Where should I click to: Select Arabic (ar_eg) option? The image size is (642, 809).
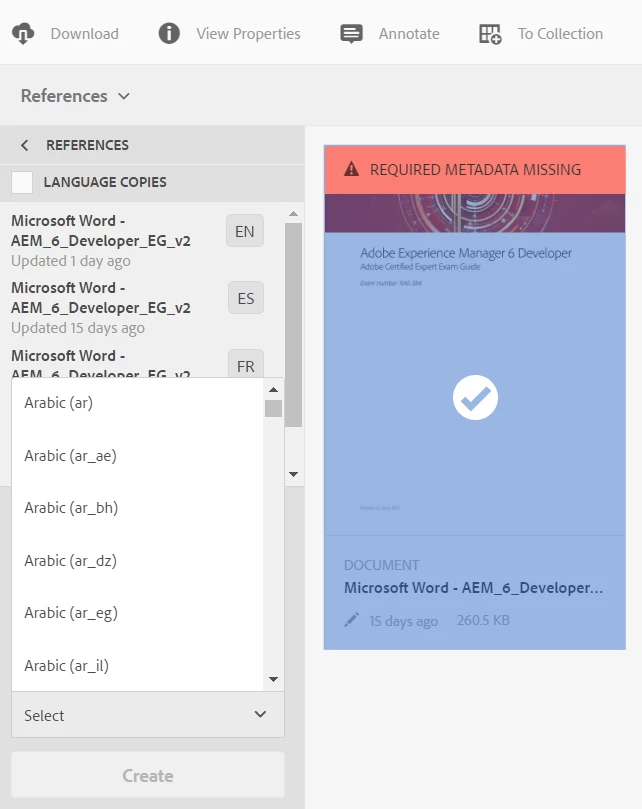click(x=137, y=613)
